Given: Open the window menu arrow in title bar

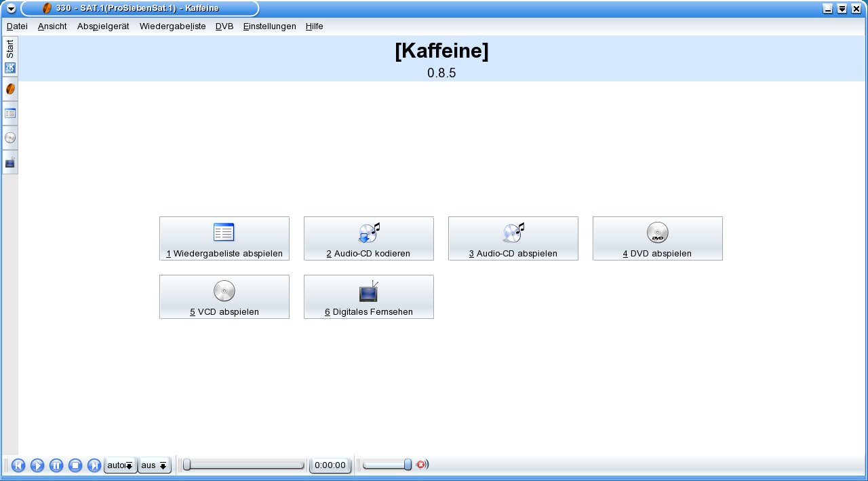Looking at the screenshot, I should click(x=11, y=9).
